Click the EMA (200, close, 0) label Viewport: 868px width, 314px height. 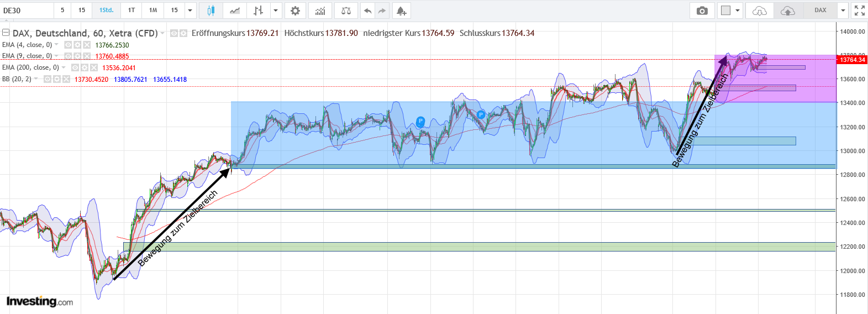[x=30, y=67]
